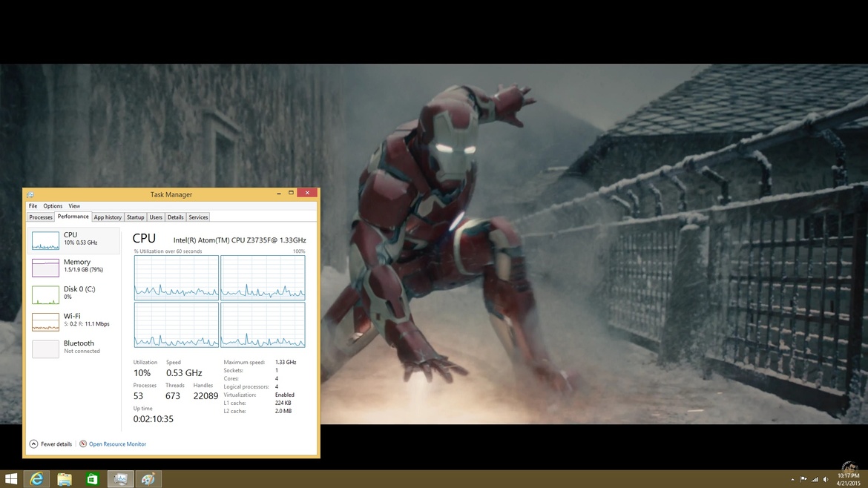868x488 pixels.
Task: Open the Action Center flag icon
Action: point(803,480)
